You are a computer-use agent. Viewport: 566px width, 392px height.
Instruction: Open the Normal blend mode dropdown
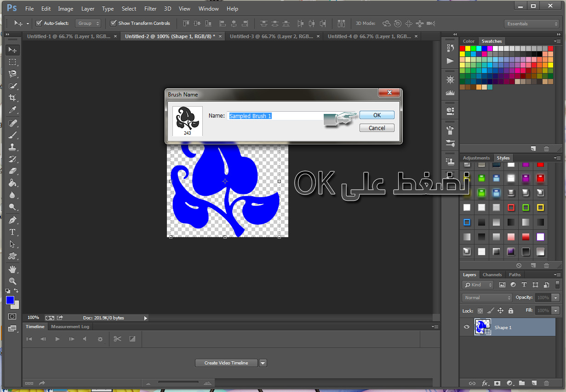point(487,297)
